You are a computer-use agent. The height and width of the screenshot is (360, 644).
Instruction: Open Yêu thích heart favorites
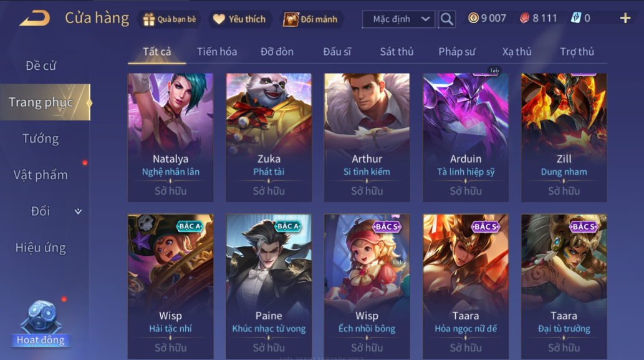coord(239,19)
